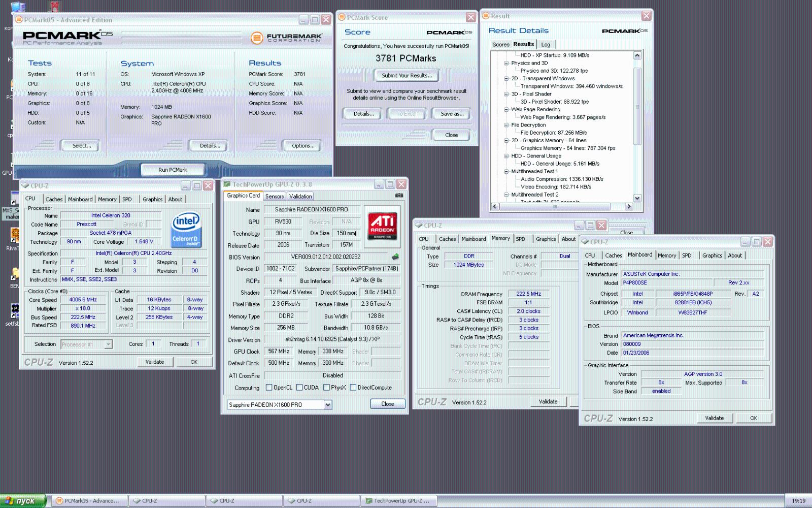
Task: Click the 19:19 taskbar clock
Action: point(798,501)
